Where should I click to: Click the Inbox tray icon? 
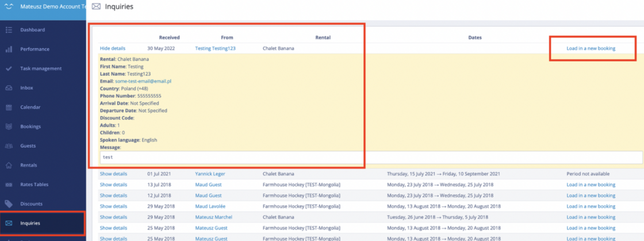(x=9, y=88)
